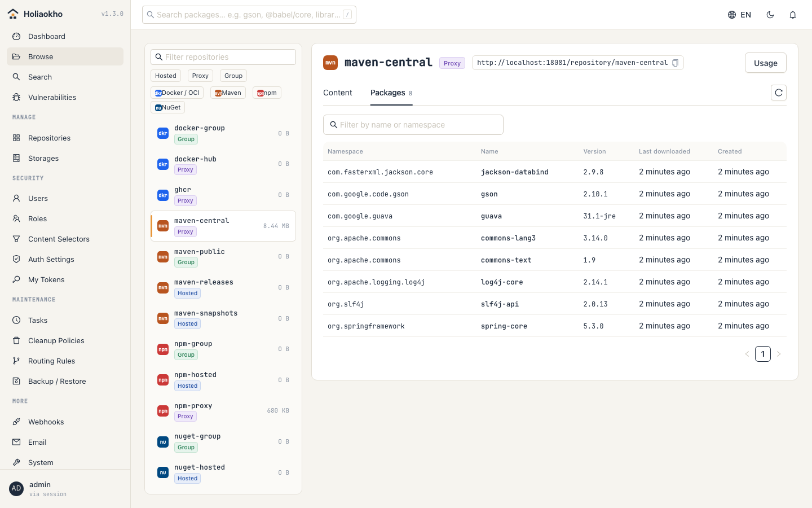Focus Filter by name or namespace field
812x508 pixels.
pos(413,125)
